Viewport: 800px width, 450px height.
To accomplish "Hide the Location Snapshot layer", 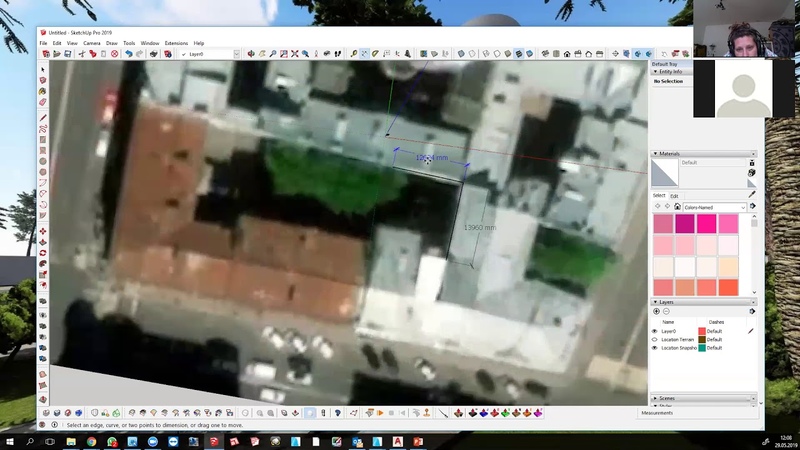I will point(655,348).
